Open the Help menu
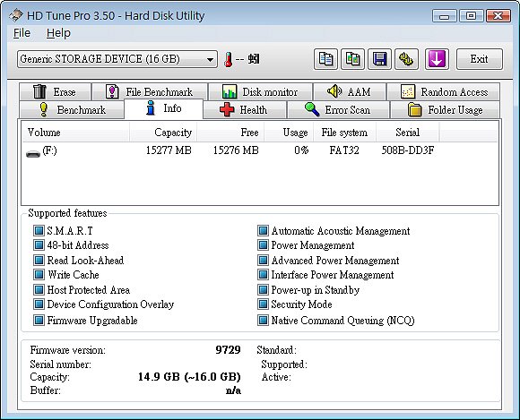Screen dimensions: 520x420 [x=58, y=33]
